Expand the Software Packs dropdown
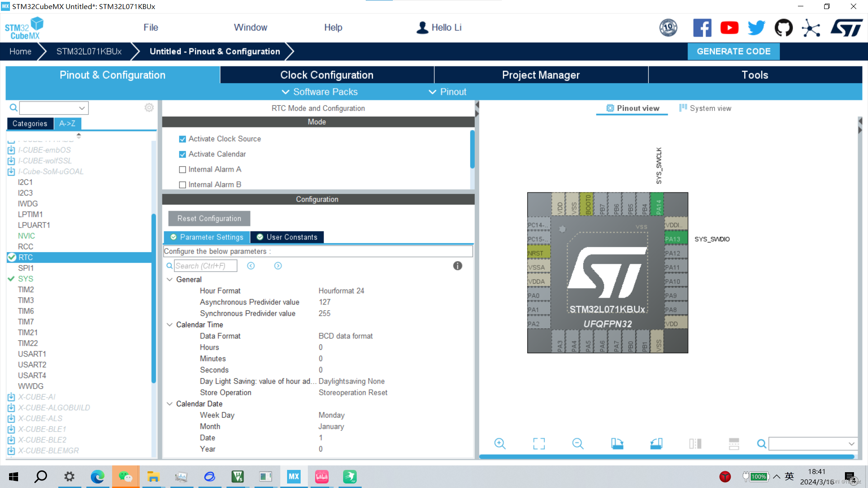Viewport: 868px width, 488px height. click(x=320, y=92)
